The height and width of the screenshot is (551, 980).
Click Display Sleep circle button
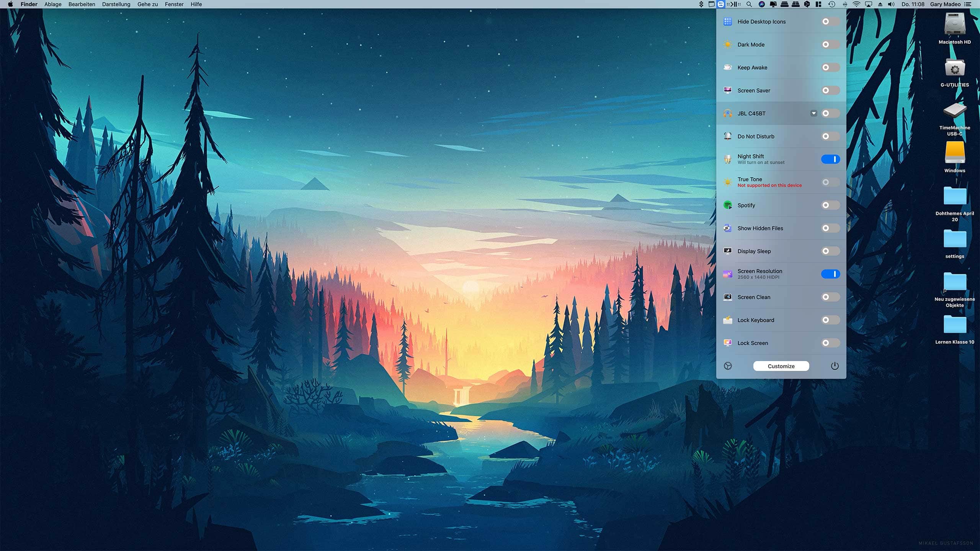[x=826, y=251]
